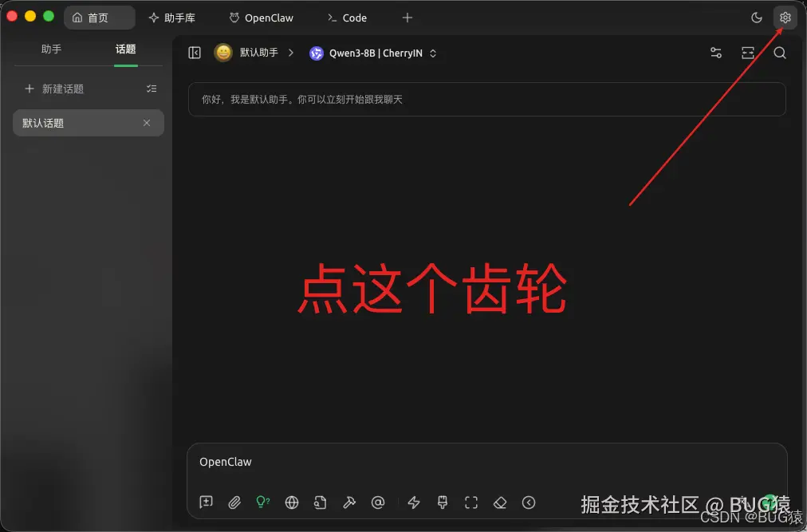Toggle narrow chat width in the header

747,53
